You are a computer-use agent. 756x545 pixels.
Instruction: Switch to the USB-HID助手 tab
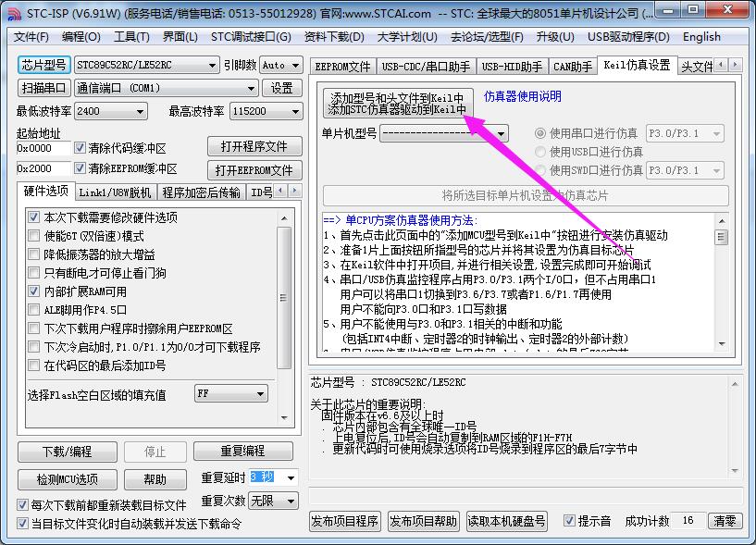[512, 67]
